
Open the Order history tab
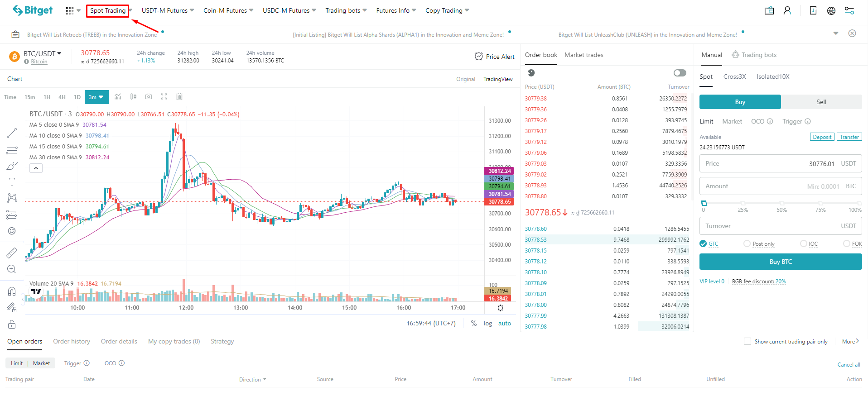pyautogui.click(x=72, y=341)
